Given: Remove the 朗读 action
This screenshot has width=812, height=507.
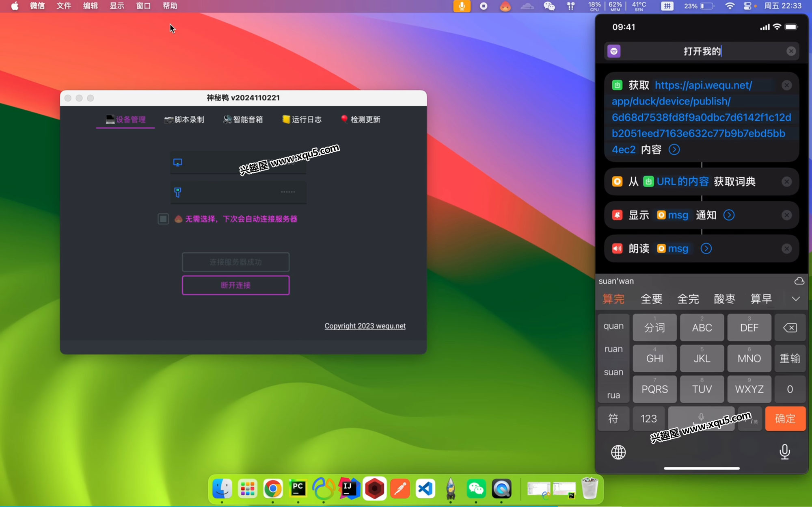Looking at the screenshot, I should (x=786, y=249).
